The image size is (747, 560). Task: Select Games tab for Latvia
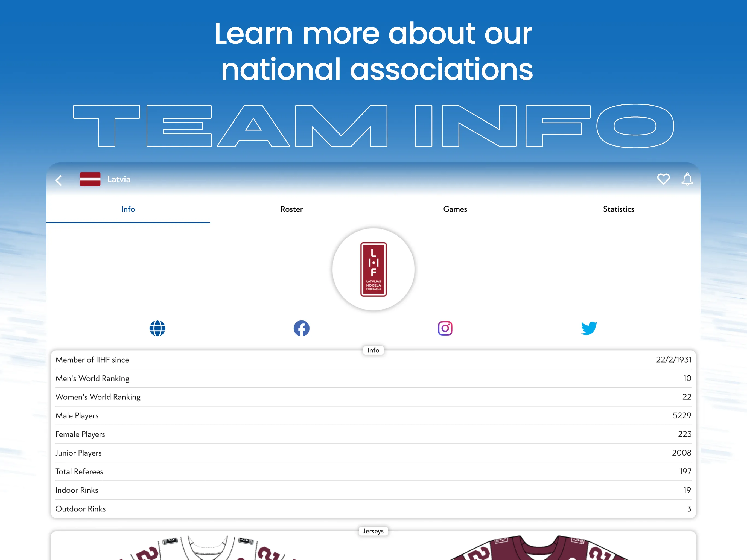[455, 209]
